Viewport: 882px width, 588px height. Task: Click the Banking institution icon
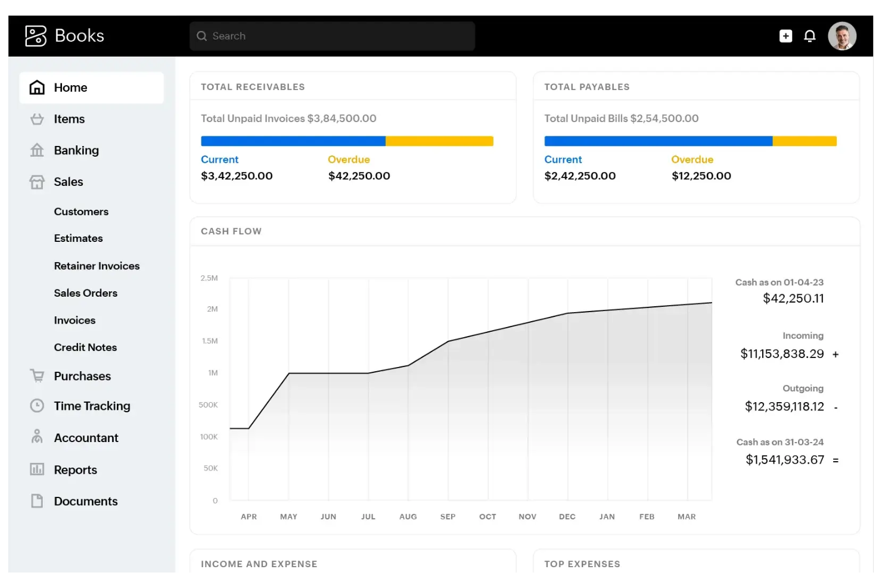(36, 150)
